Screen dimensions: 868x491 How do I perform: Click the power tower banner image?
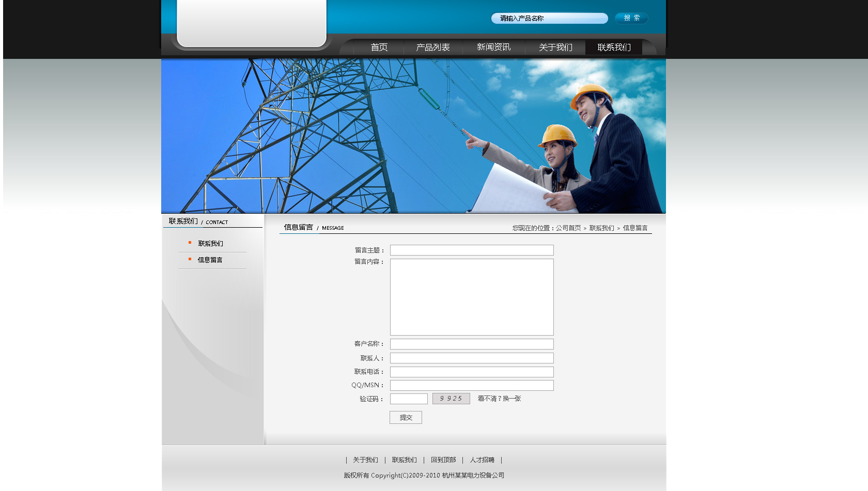coord(413,136)
